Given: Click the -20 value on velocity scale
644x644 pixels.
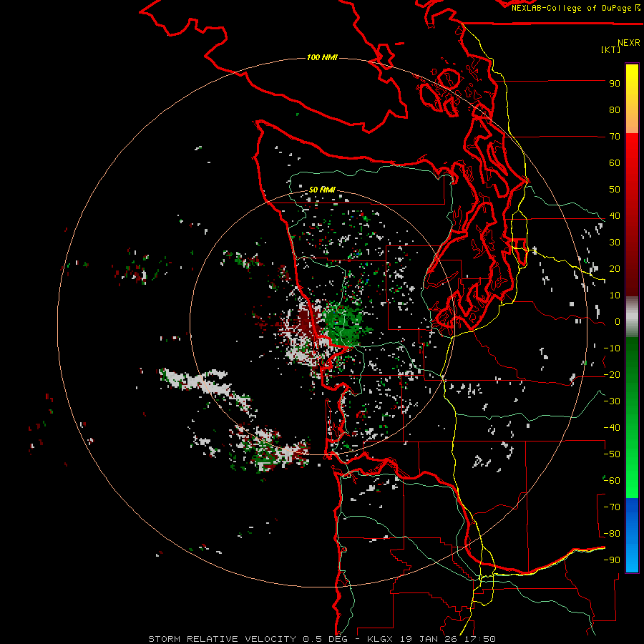Looking at the screenshot, I should coord(612,375).
